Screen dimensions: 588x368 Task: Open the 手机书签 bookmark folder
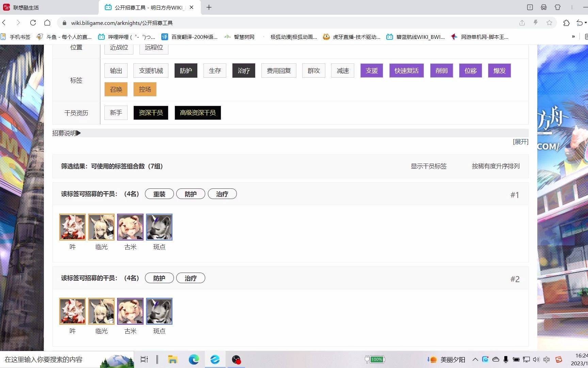[16, 37]
